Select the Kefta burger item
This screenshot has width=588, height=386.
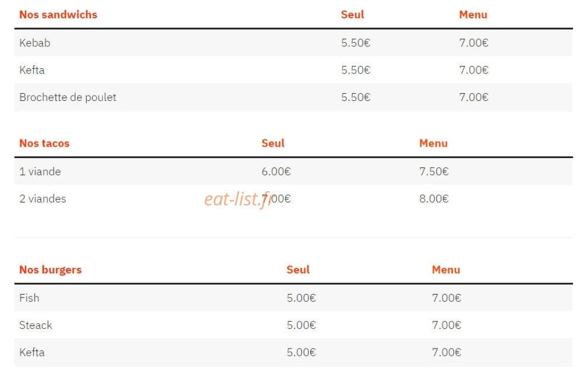pos(32,352)
